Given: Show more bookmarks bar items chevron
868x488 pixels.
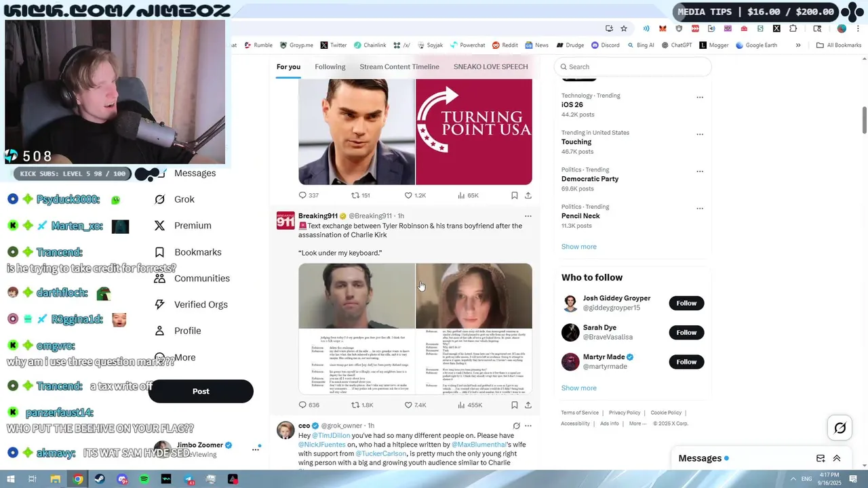Looking at the screenshot, I should 798,45.
